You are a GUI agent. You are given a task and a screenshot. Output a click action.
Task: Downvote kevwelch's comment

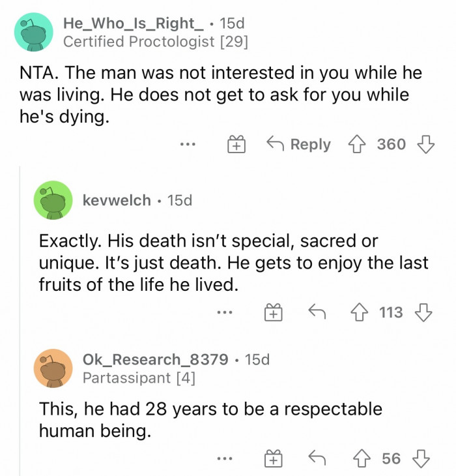pos(424,312)
